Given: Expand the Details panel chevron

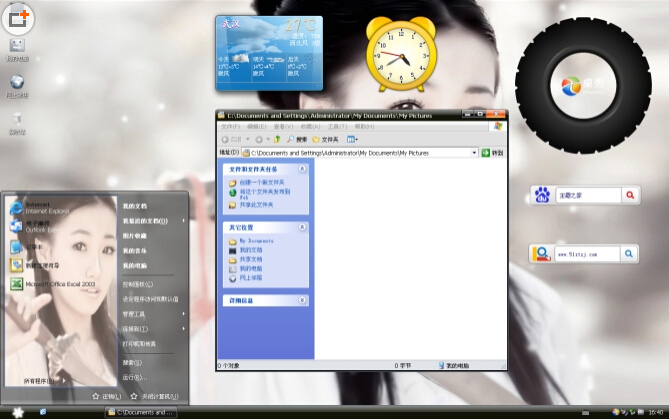Looking at the screenshot, I should pos(302,300).
